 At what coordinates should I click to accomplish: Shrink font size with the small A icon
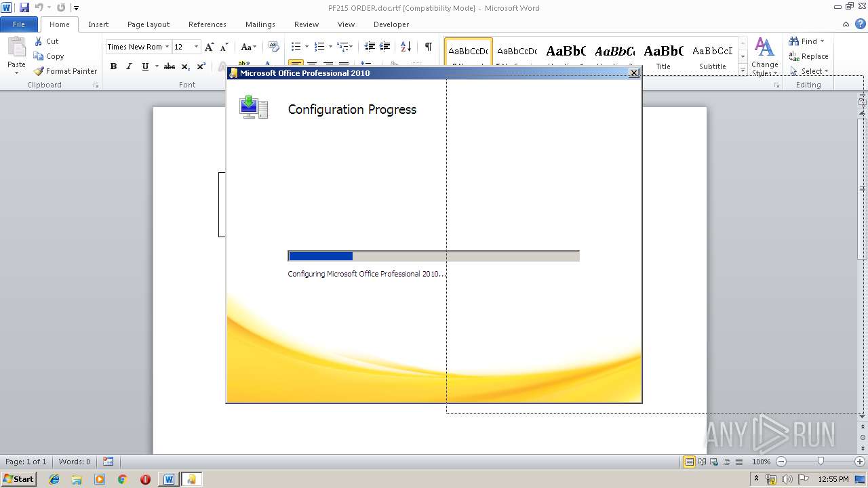click(x=224, y=47)
